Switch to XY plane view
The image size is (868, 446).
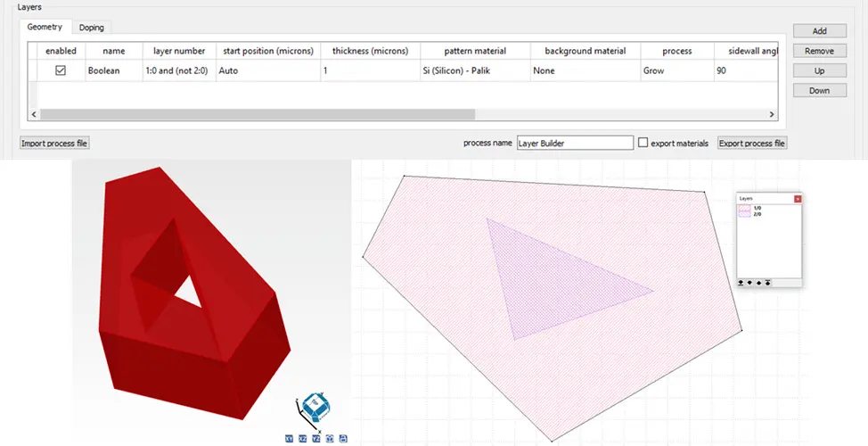coord(289,439)
